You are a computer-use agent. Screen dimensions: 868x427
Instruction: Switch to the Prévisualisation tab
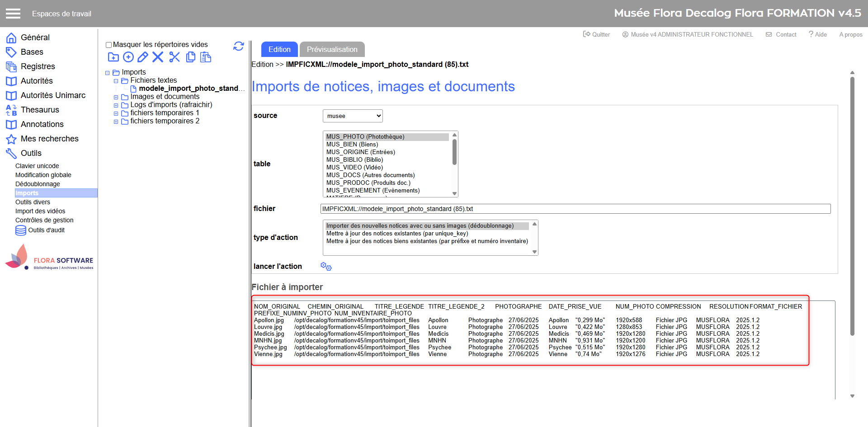(332, 50)
